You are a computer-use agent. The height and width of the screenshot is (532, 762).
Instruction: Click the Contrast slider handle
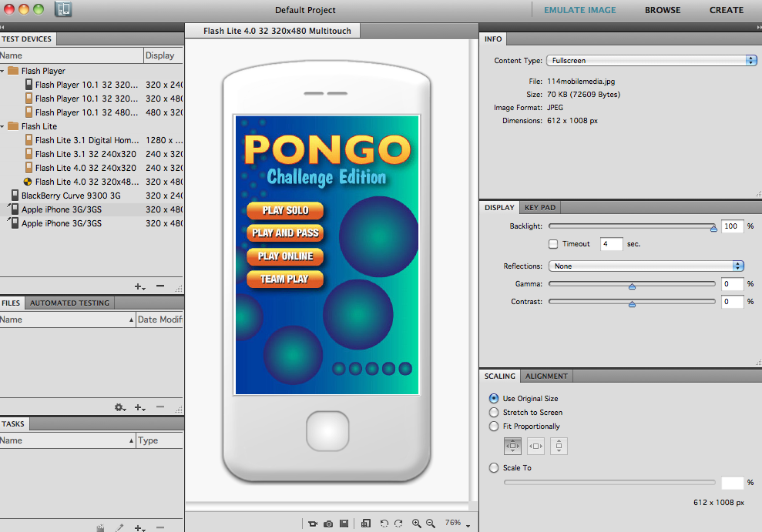coord(632,303)
